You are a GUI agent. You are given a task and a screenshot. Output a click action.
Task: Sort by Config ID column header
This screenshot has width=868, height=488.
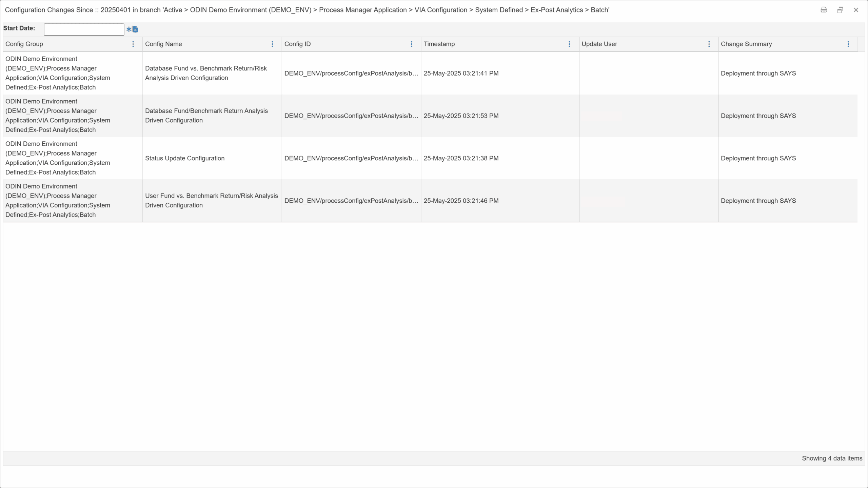[x=297, y=44]
